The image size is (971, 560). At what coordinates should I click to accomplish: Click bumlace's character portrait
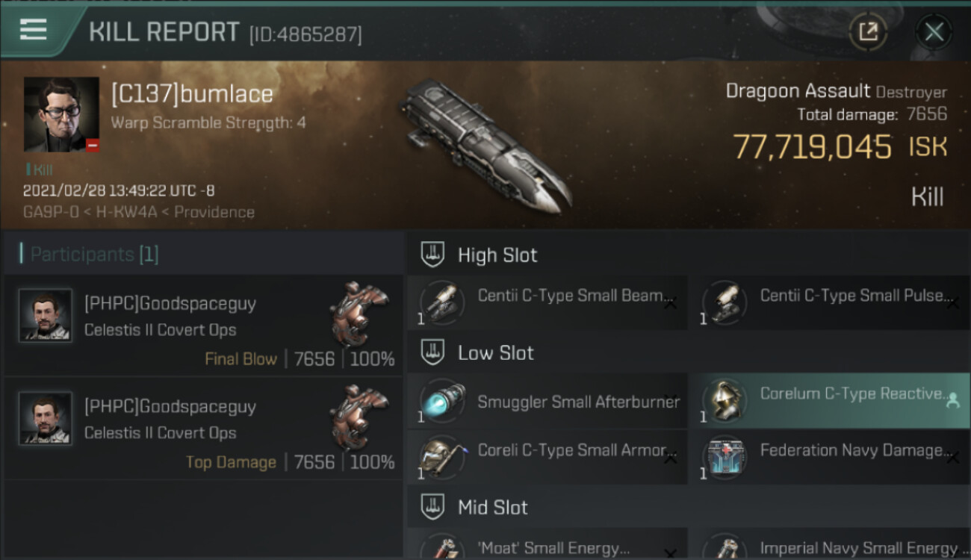click(x=61, y=114)
